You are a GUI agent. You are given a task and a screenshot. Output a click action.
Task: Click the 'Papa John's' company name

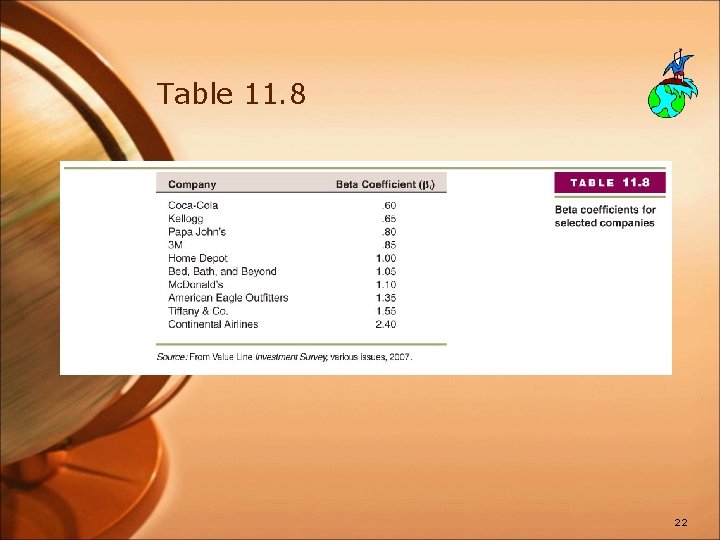click(x=197, y=231)
